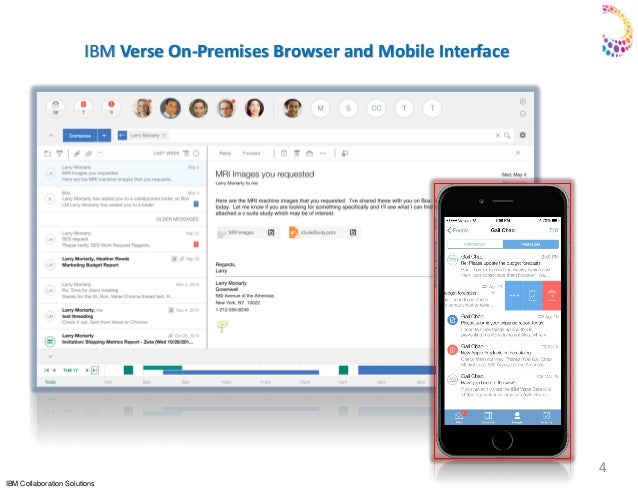Open the filter funnel icon
The height and width of the screenshot is (493, 638).
[60, 153]
